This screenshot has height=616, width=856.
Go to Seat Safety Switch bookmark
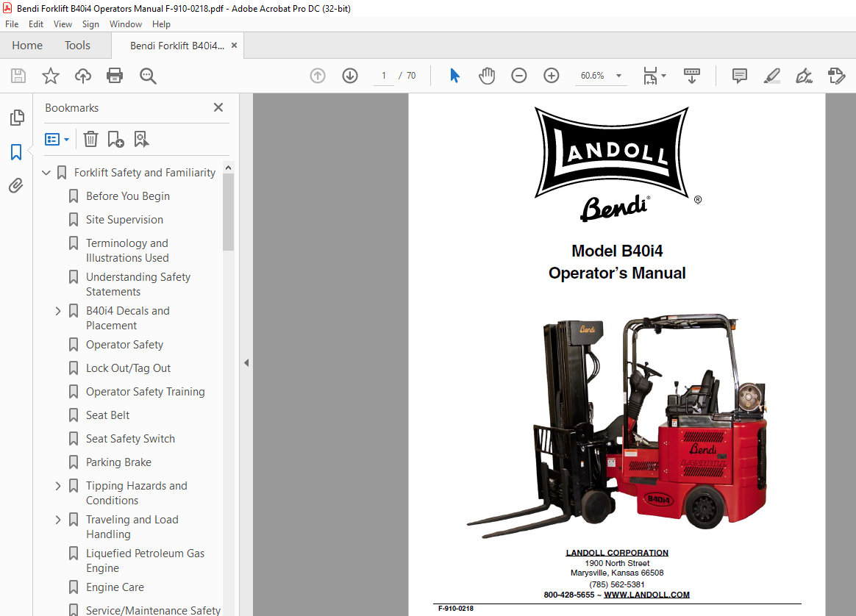[130, 439]
